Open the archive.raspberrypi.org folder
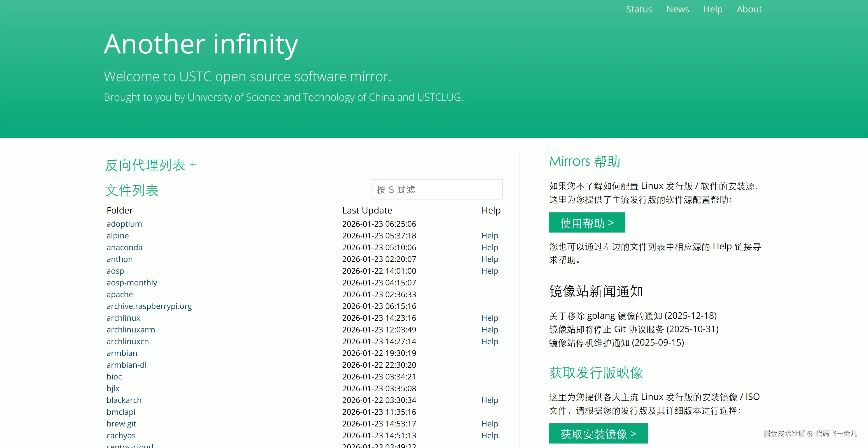Viewport: 868px width, 448px height. pyautogui.click(x=149, y=306)
